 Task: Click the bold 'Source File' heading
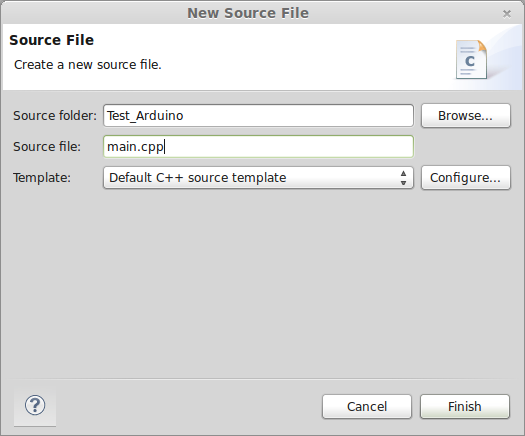click(52, 40)
